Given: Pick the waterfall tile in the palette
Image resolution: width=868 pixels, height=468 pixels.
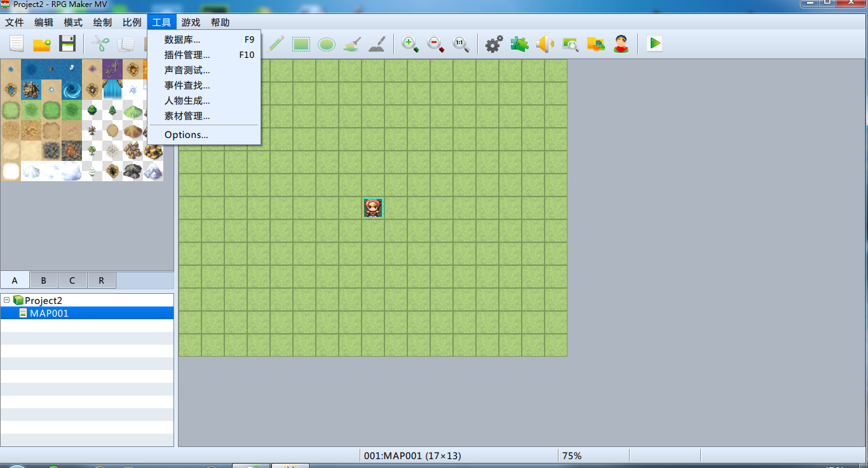Looking at the screenshot, I should (112, 90).
